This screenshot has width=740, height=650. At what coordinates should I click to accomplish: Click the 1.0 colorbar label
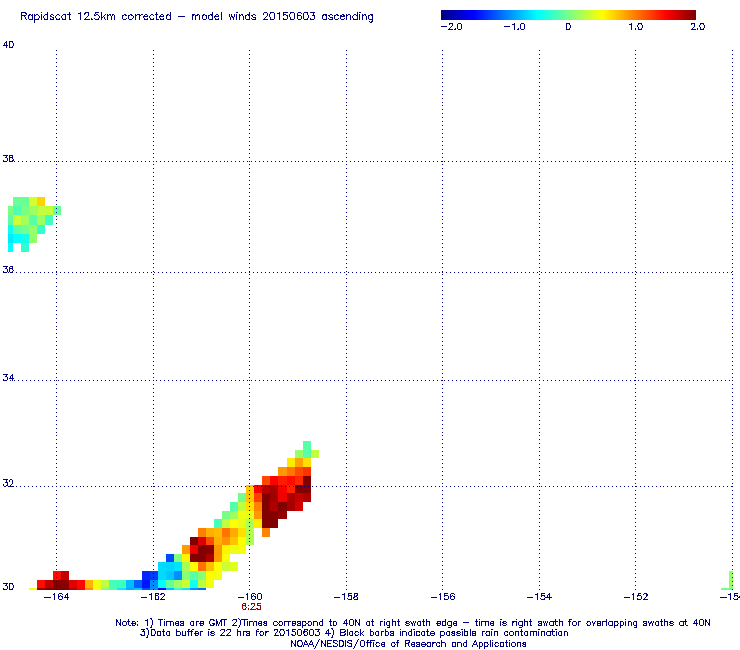pos(636,27)
